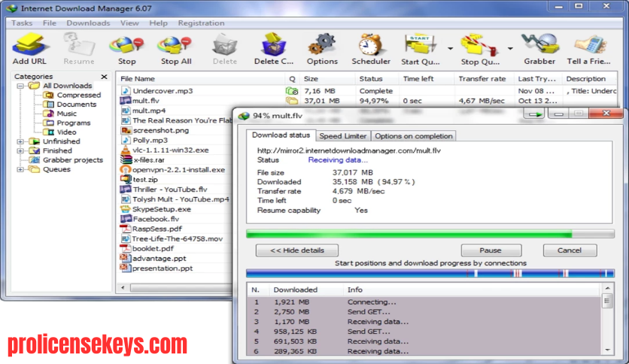Click the blue connections progress bar
Screen dimensions: 629x364
430,274
